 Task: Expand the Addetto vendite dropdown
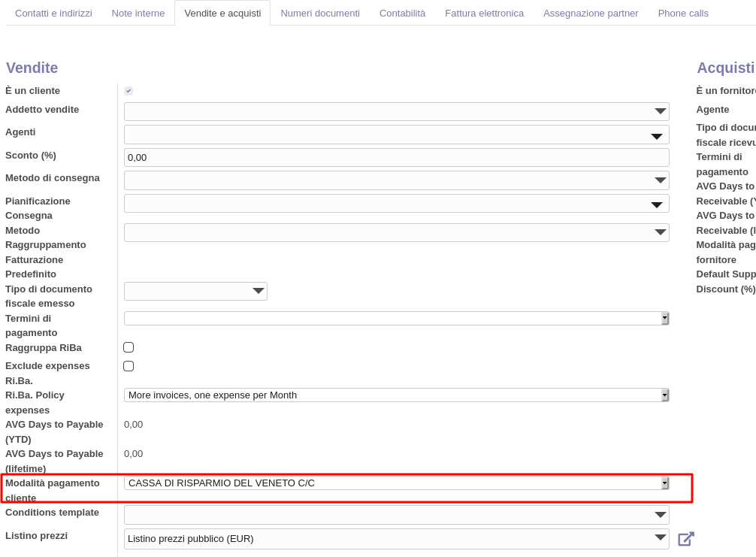(x=396, y=112)
